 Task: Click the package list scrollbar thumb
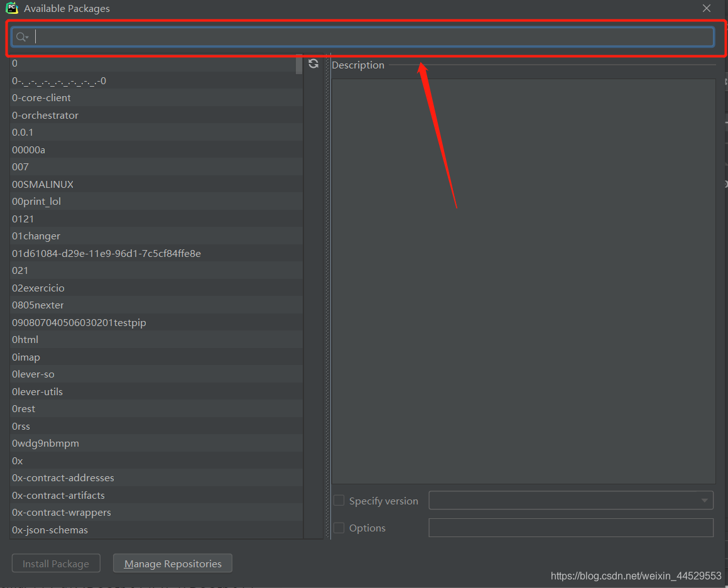(299, 64)
